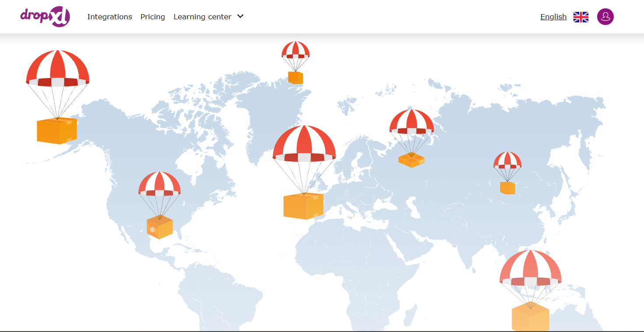The image size is (644, 332).
Task: Expand the chevron beside Learning center
Action: click(240, 17)
